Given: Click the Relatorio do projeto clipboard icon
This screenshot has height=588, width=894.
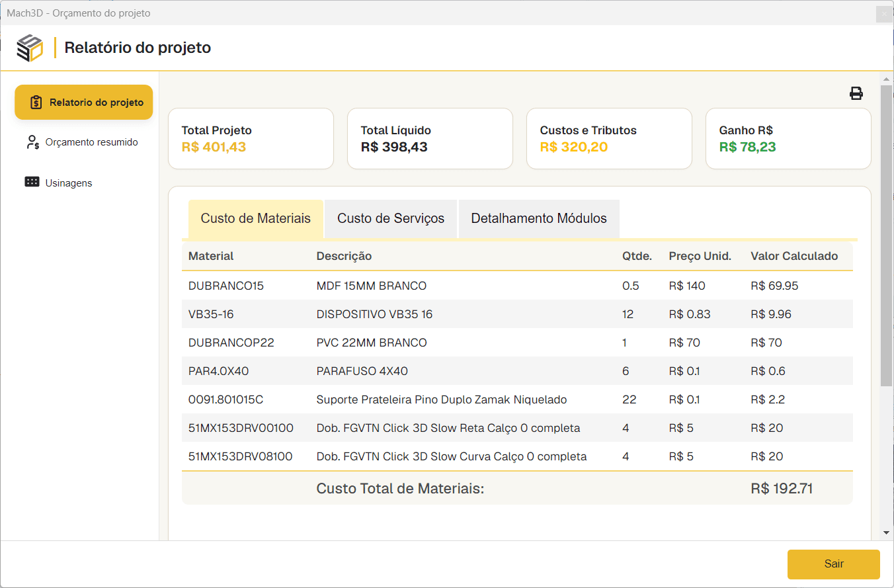Looking at the screenshot, I should 36,103.
